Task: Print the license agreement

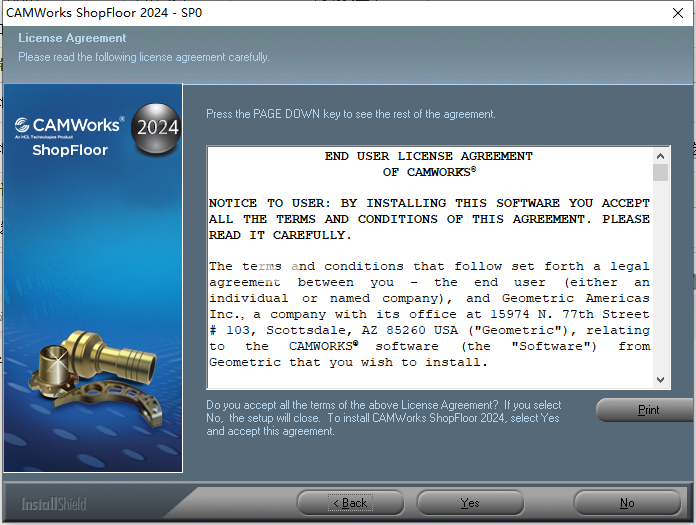Action: (x=647, y=410)
